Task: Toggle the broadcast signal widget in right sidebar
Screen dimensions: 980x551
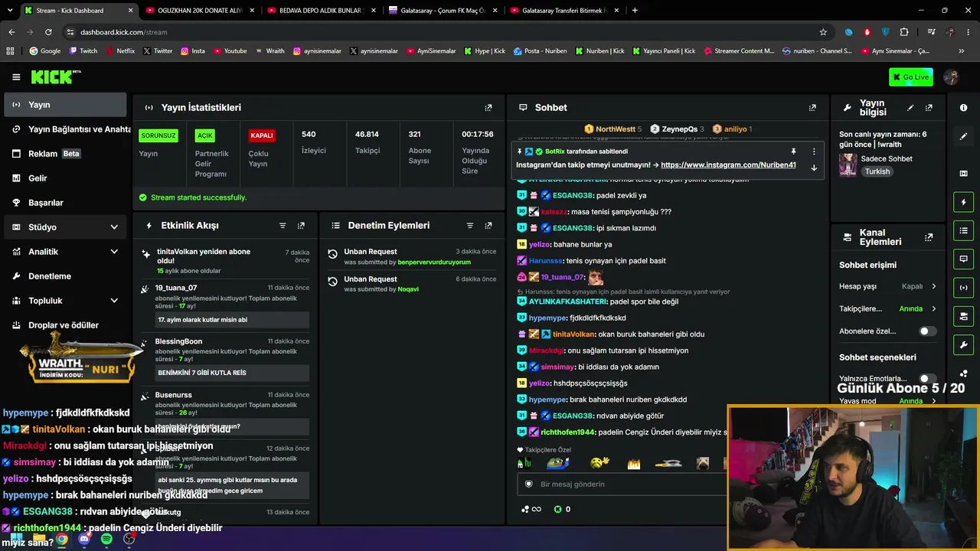Action: 963,288
